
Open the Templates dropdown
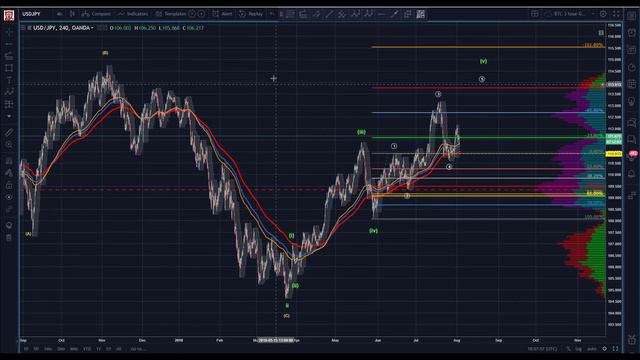tap(171, 14)
